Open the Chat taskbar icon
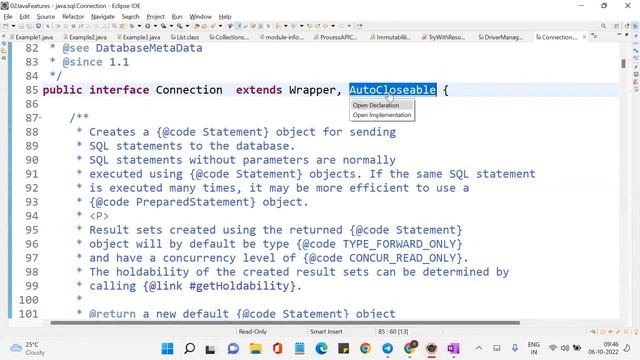 coord(233,349)
